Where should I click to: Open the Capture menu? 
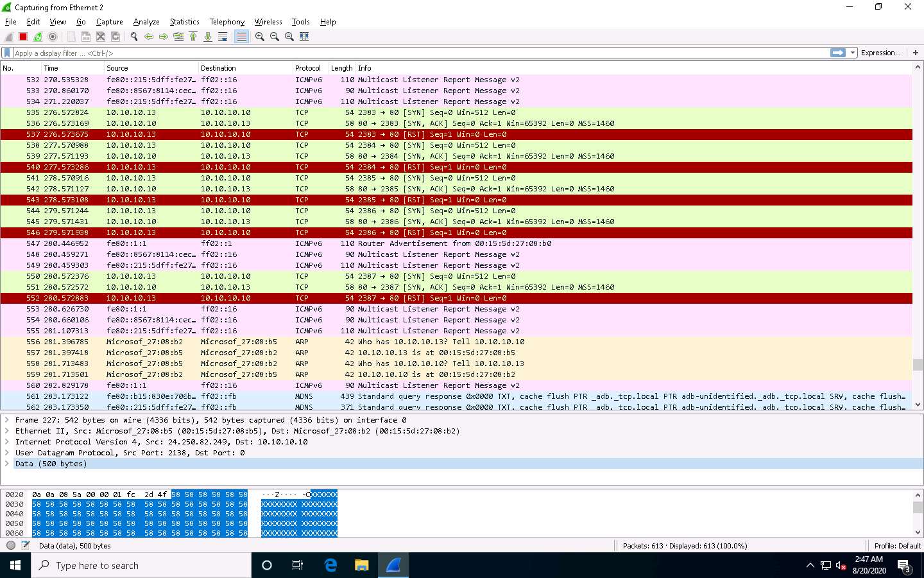tap(109, 22)
